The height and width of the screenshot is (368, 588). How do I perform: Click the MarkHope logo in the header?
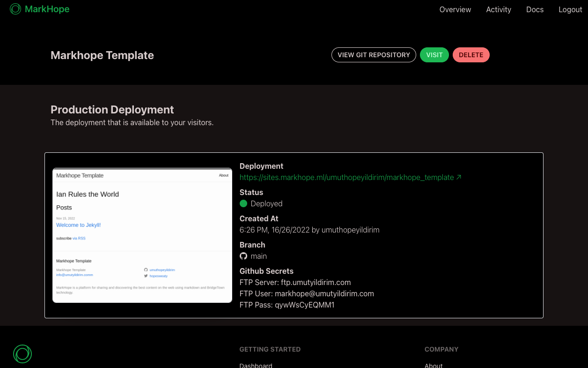[39, 9]
